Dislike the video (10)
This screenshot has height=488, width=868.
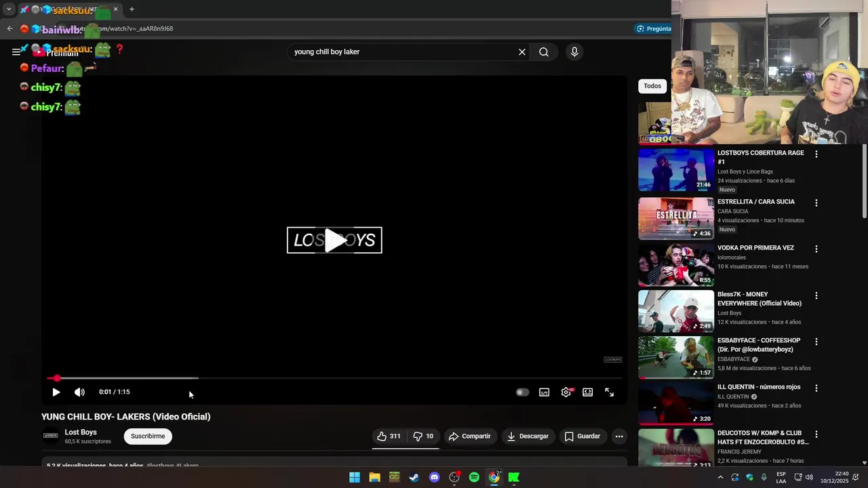pyautogui.click(x=424, y=436)
